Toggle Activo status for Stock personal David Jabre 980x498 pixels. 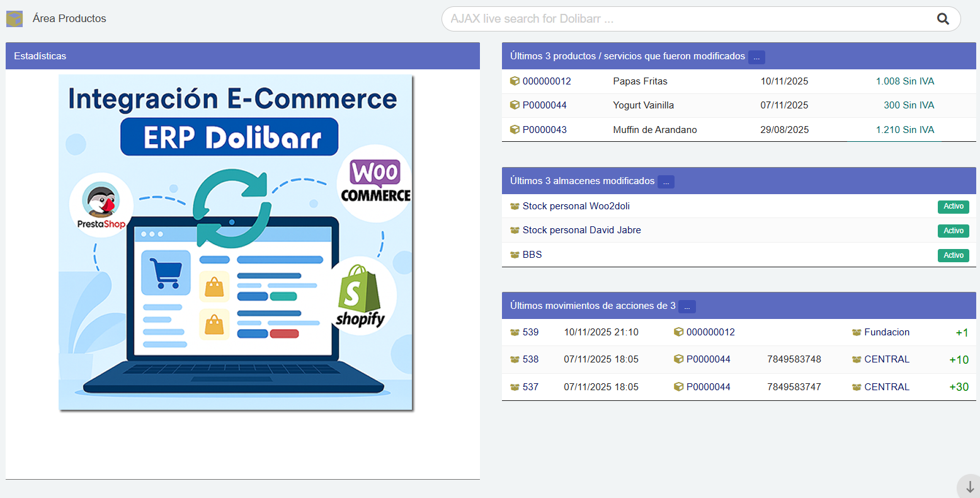coord(953,231)
